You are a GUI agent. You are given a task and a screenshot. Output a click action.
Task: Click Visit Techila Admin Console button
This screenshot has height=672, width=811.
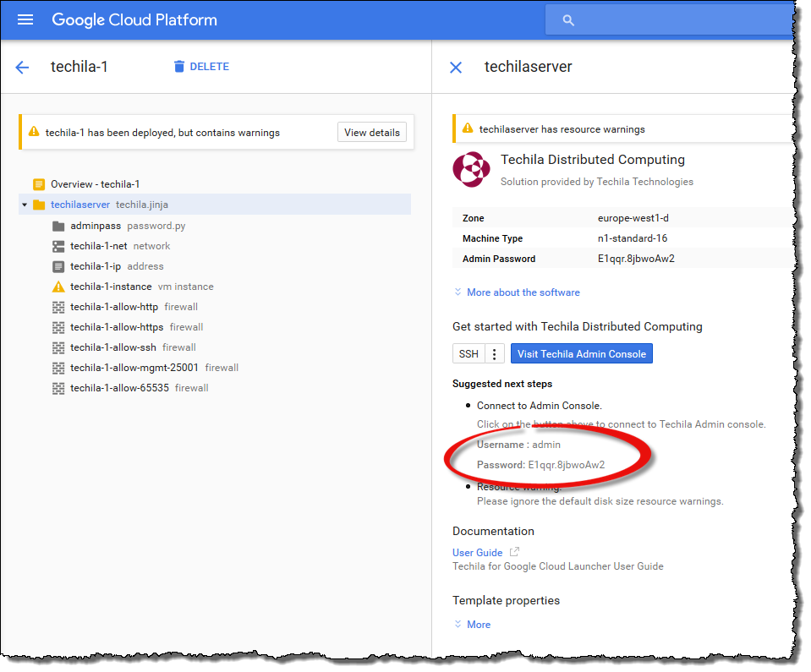[x=581, y=354]
